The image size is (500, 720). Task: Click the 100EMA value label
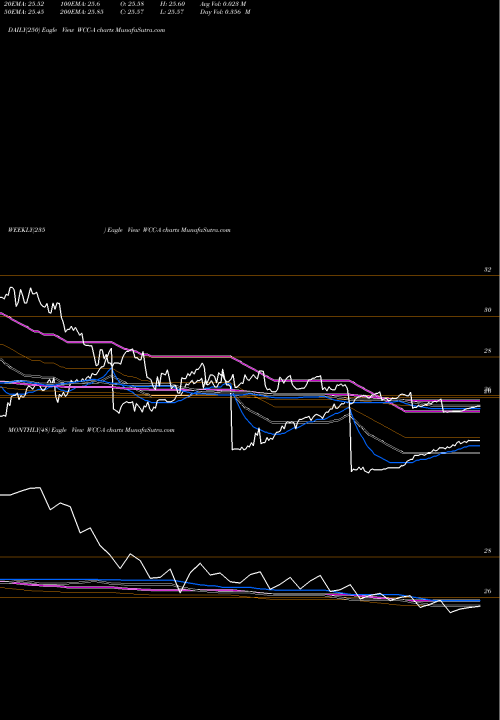click(x=80, y=4)
